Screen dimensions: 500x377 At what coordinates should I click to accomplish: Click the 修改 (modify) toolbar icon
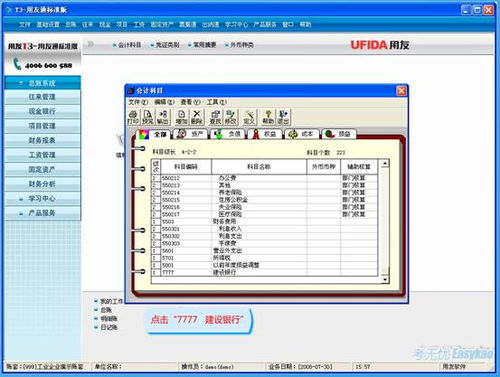point(231,117)
